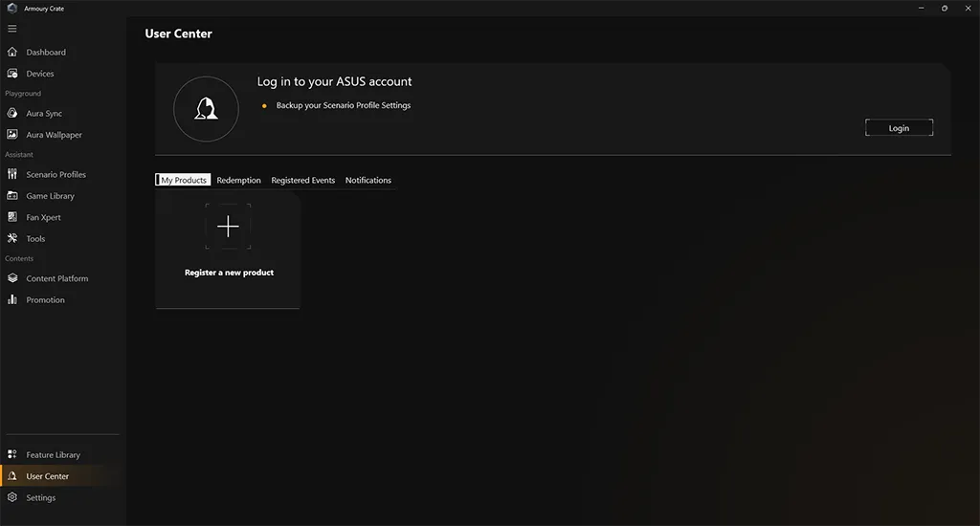Click the ASUS account avatar
Image resolution: width=980 pixels, height=526 pixels.
tap(206, 110)
